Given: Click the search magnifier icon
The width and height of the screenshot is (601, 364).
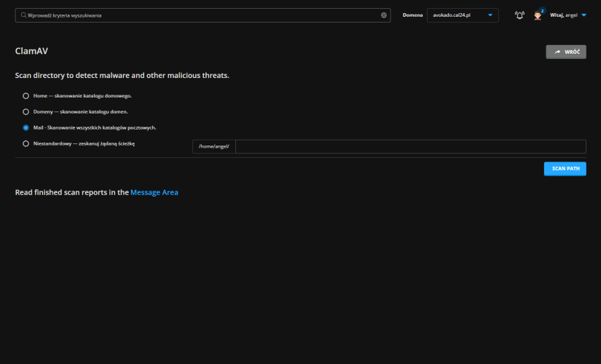Looking at the screenshot, I should click(23, 15).
